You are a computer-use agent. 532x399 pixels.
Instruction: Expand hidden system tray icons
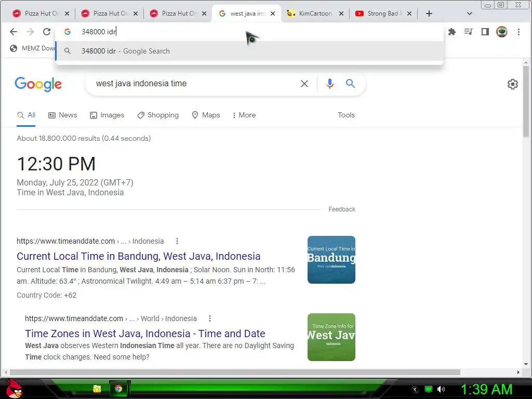pyautogui.click(x=415, y=389)
